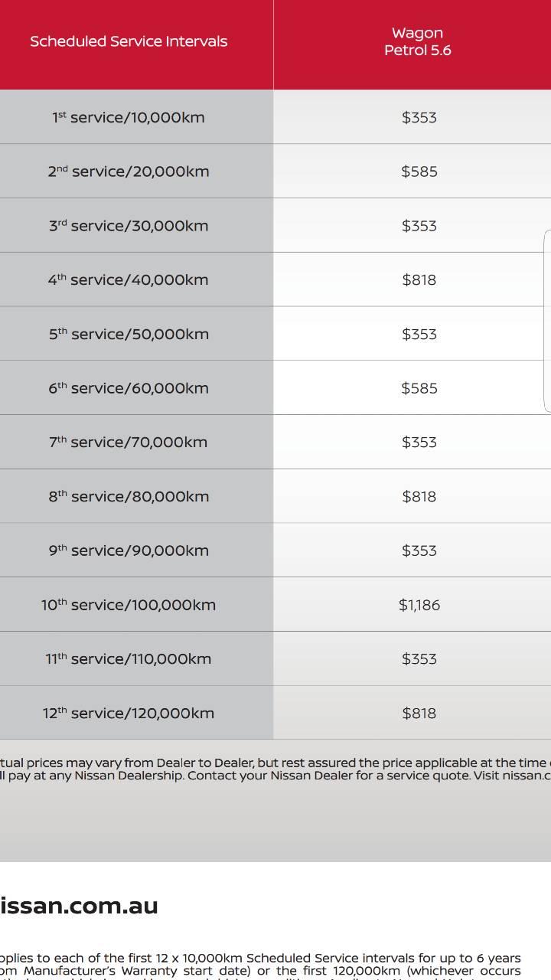This screenshot has width=551, height=980.
Task: Click the price for the 8th service
Action: click(x=419, y=496)
